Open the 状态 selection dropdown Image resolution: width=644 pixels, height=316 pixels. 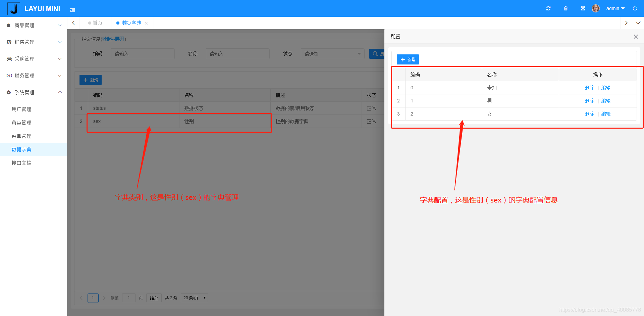coord(332,53)
